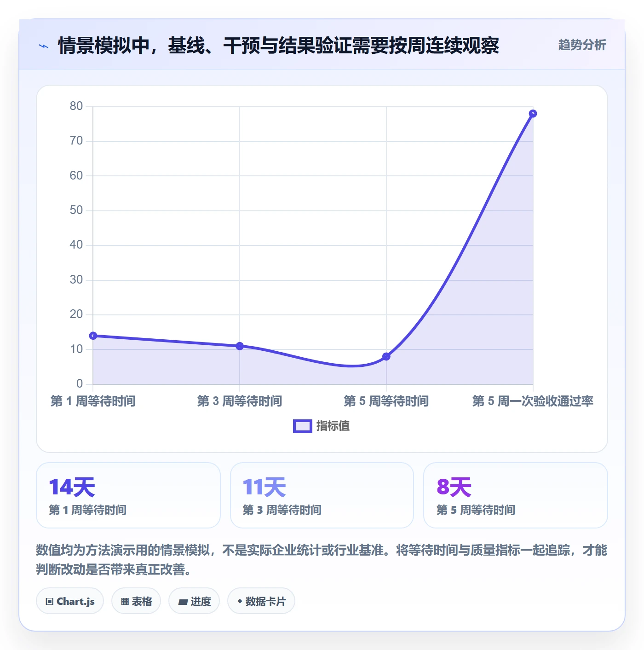Select the data point for 第 3 周等待时间
Image resolution: width=644 pixels, height=650 pixels.
[x=240, y=346]
